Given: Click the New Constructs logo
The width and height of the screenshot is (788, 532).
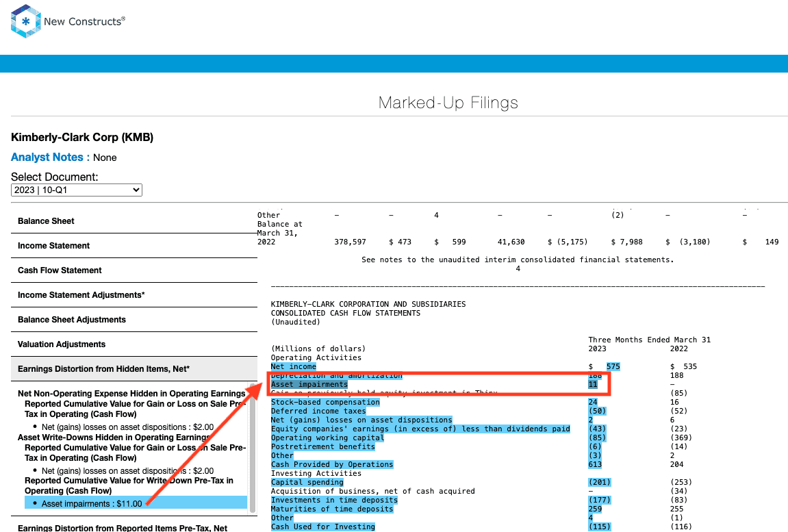Looking at the screenshot, I should (68, 21).
